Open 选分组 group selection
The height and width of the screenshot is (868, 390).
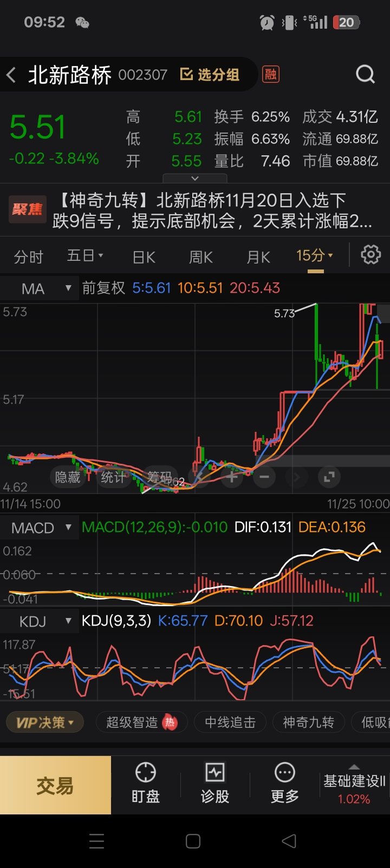210,75
